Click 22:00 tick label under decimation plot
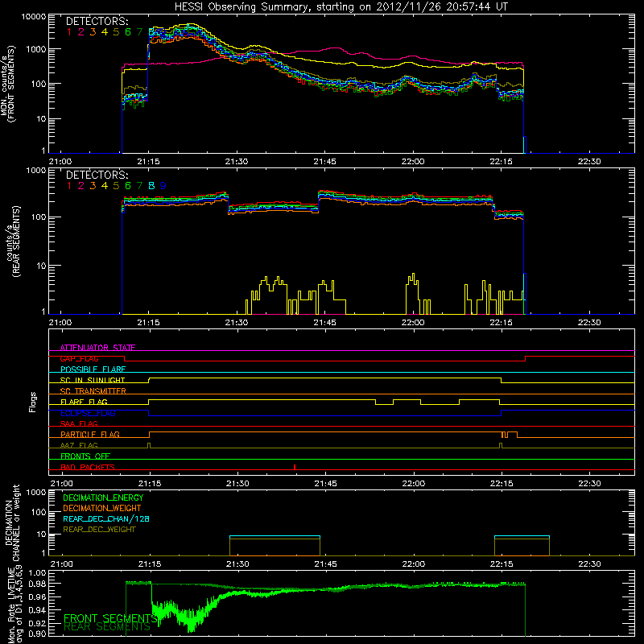Image resolution: width=644 pixels, height=644 pixels. point(413,564)
